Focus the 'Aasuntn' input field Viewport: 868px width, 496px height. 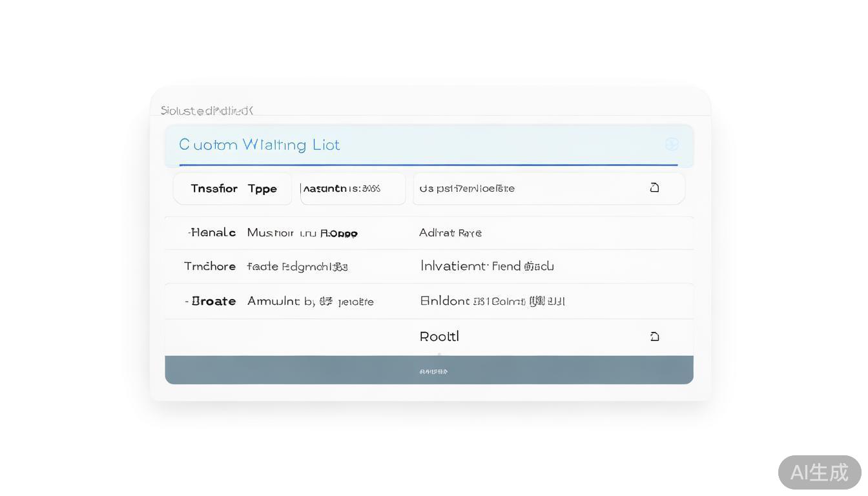click(353, 189)
